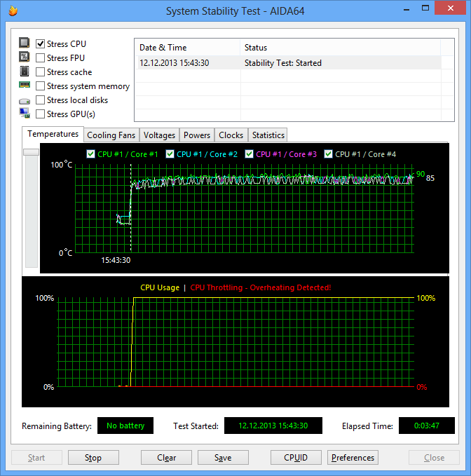471x476 pixels.
Task: Stop the stability test
Action: coord(93,458)
